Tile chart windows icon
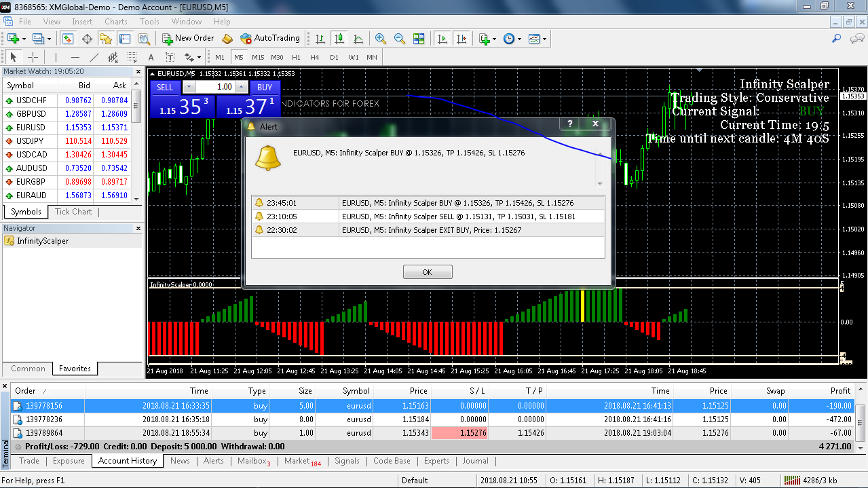Image resolution: width=868 pixels, height=488 pixels. tap(419, 39)
